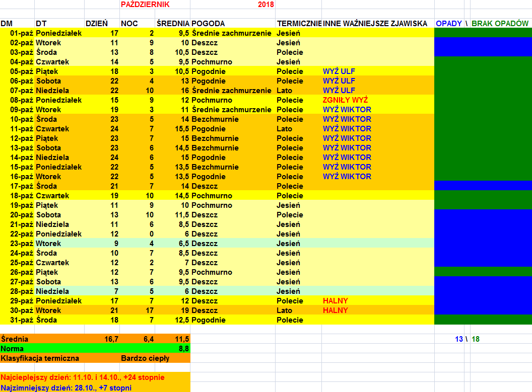Click the ZGNIŁY WYŻ cell
The width and height of the screenshot is (532, 392).
click(346, 100)
